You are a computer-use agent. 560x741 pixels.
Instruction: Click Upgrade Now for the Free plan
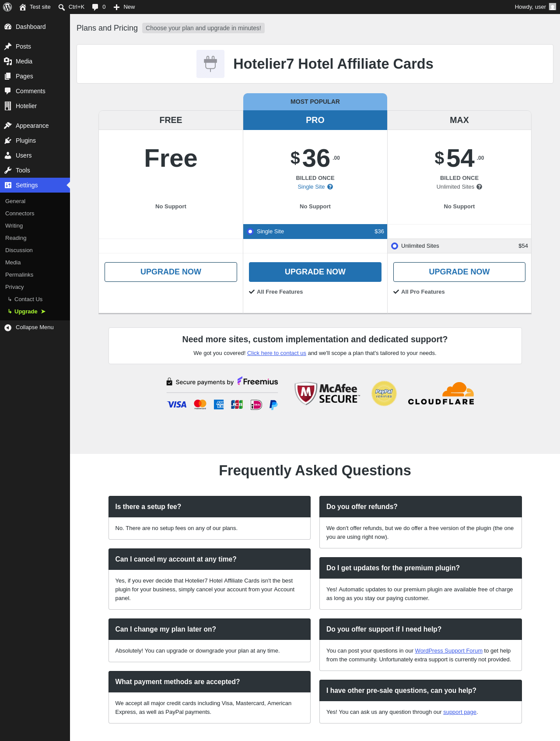pos(171,272)
